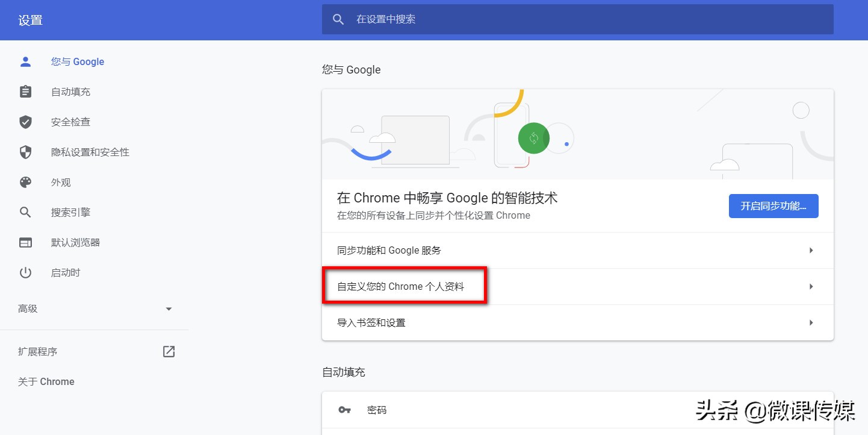
Task: Open the 同步功能和 Google 服务 row
Action: (x=578, y=250)
